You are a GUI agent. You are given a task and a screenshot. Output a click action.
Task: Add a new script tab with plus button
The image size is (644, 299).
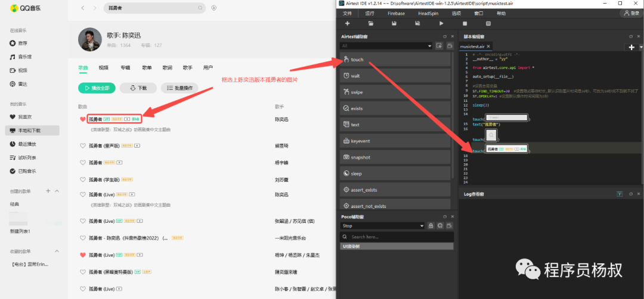[631, 47]
